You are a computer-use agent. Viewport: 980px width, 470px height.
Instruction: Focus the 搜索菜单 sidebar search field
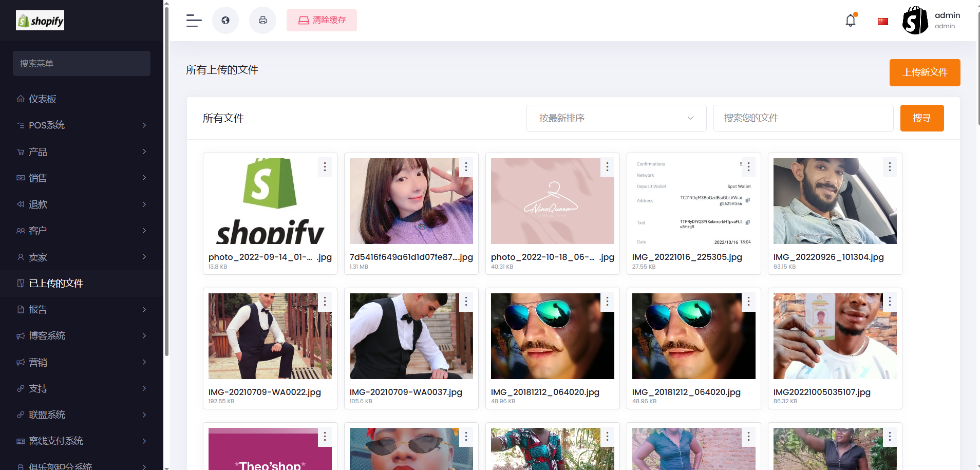pyautogui.click(x=82, y=64)
